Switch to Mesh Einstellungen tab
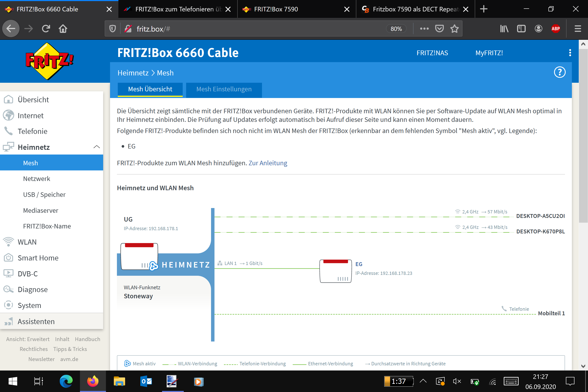 pyautogui.click(x=224, y=89)
